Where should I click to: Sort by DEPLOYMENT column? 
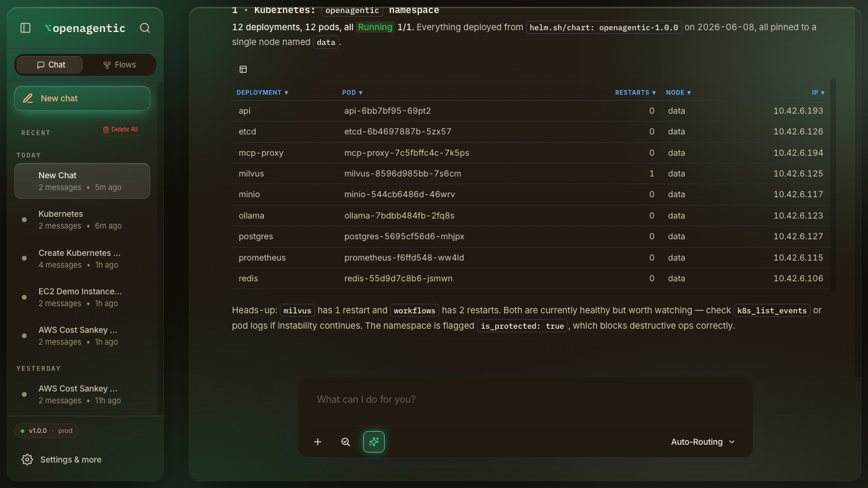pos(262,92)
